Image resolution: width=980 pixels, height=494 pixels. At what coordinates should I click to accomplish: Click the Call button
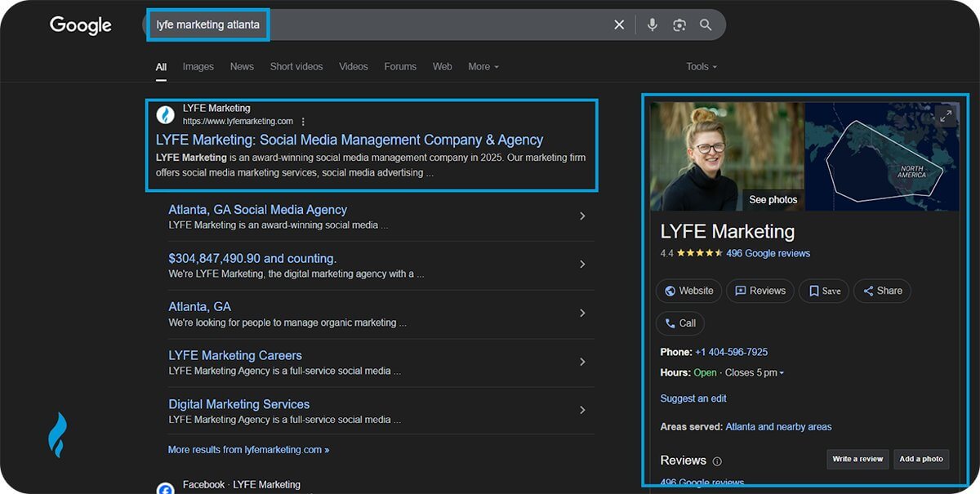coord(679,323)
